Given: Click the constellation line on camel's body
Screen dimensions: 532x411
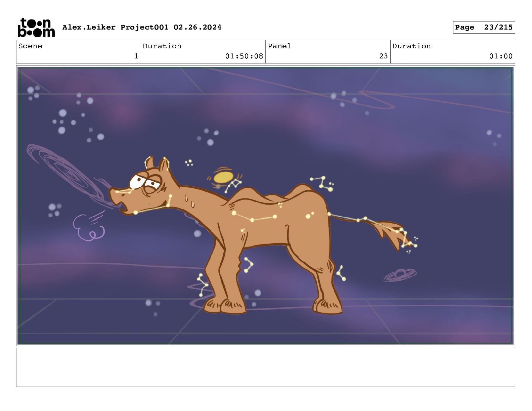Looking at the screenshot, I should coord(254,217).
